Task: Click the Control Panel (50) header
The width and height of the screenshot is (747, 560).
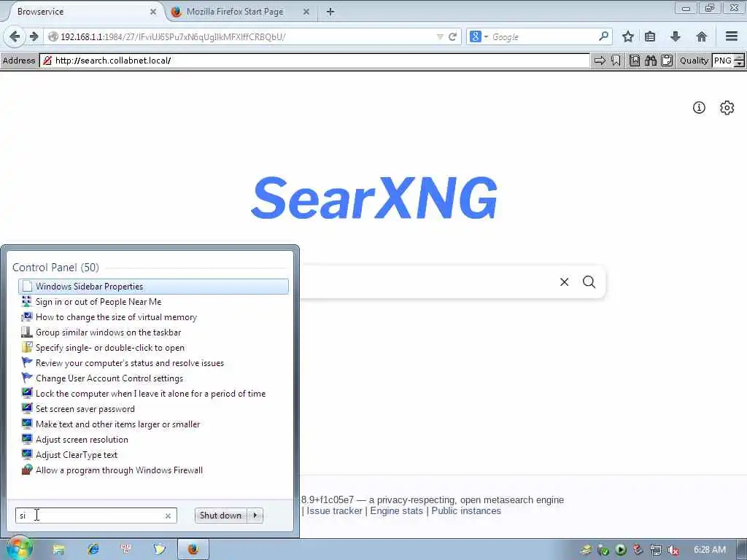Action: point(55,268)
